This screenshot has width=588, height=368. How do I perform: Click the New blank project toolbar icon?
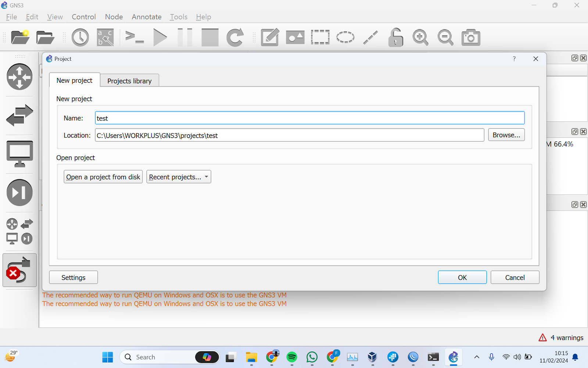tap(20, 37)
